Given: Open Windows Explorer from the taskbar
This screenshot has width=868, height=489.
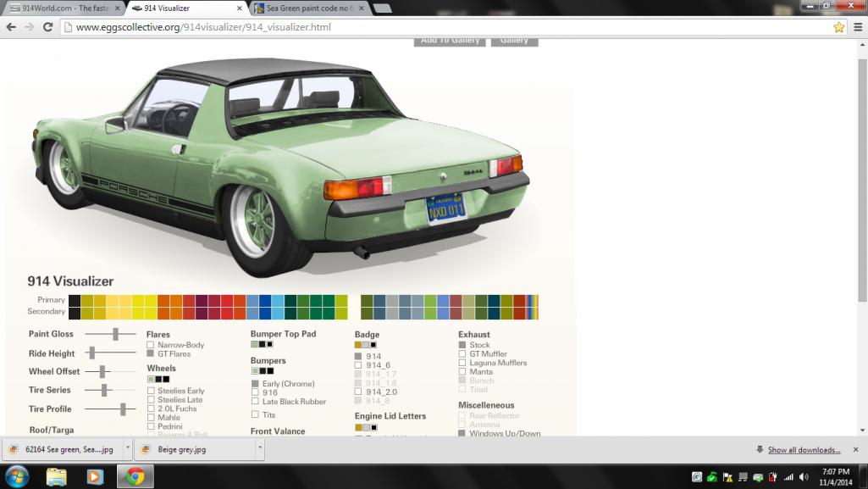Looking at the screenshot, I should point(56,477).
